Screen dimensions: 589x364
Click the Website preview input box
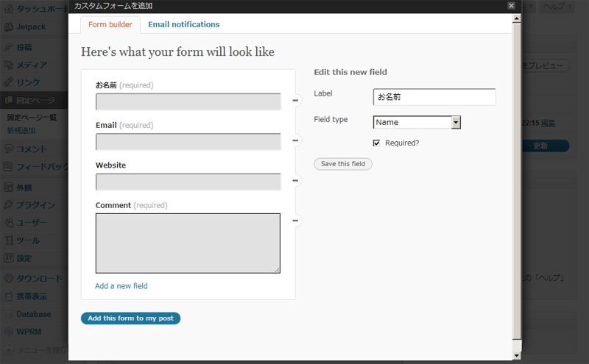click(x=188, y=182)
